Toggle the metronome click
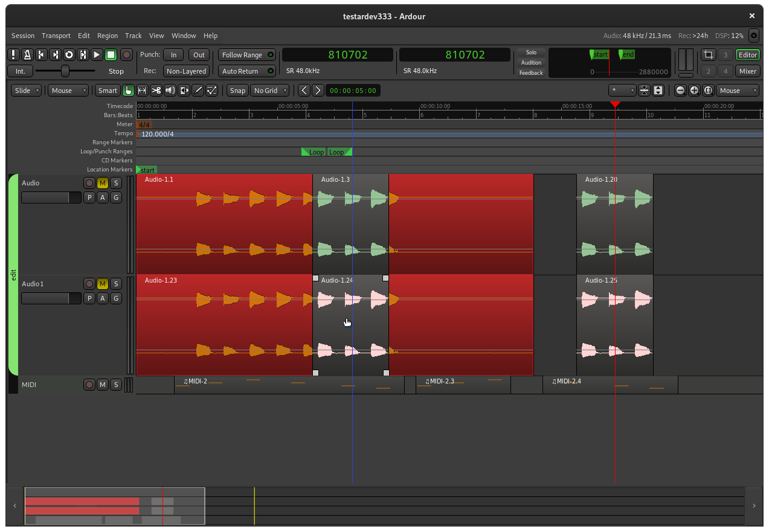 pos(27,55)
